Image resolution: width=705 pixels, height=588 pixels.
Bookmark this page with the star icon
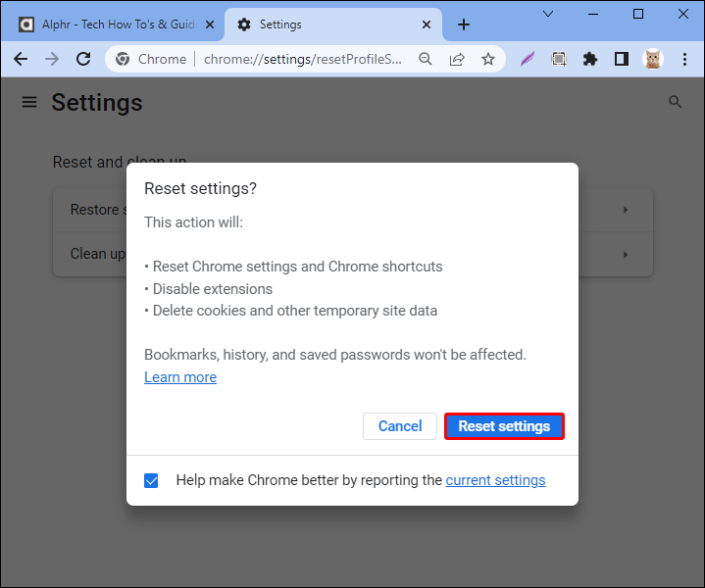pos(488,59)
